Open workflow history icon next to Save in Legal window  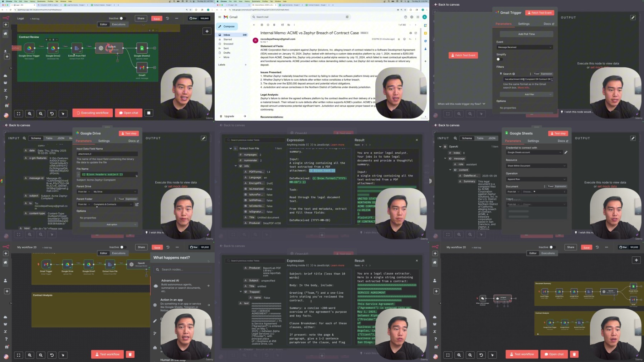(x=167, y=18)
